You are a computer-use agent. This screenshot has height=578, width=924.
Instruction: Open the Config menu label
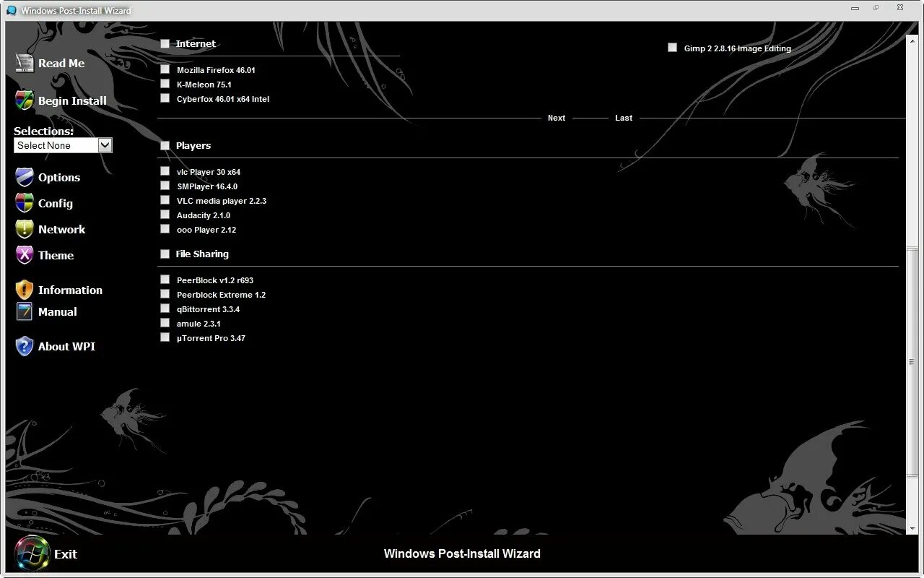(x=56, y=204)
